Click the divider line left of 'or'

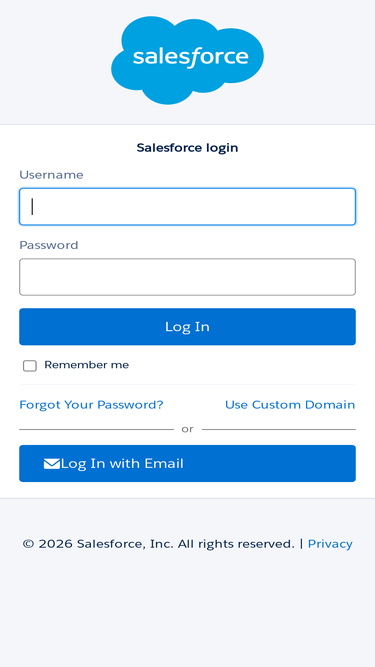(97, 430)
